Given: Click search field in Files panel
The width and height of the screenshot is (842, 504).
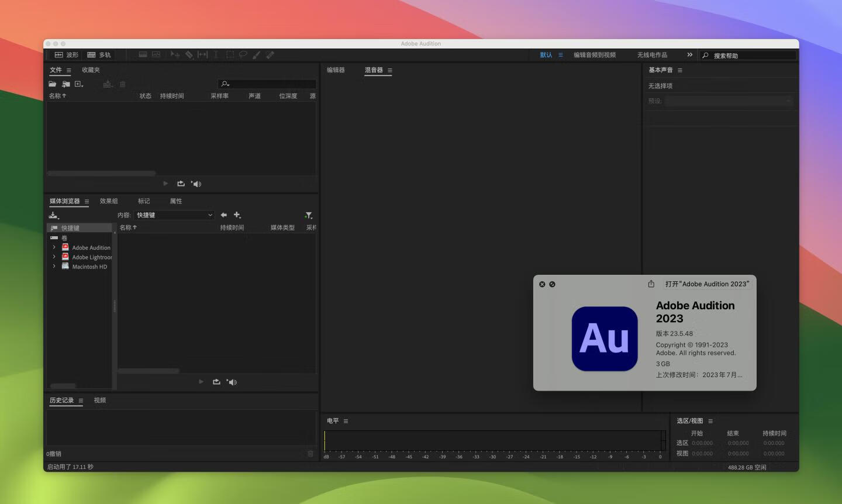Looking at the screenshot, I should click(267, 84).
